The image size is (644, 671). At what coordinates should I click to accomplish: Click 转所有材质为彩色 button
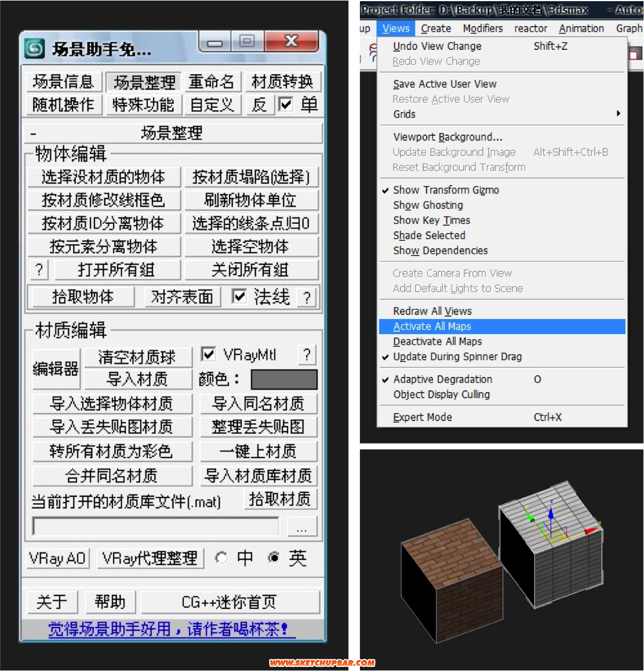click(112, 451)
